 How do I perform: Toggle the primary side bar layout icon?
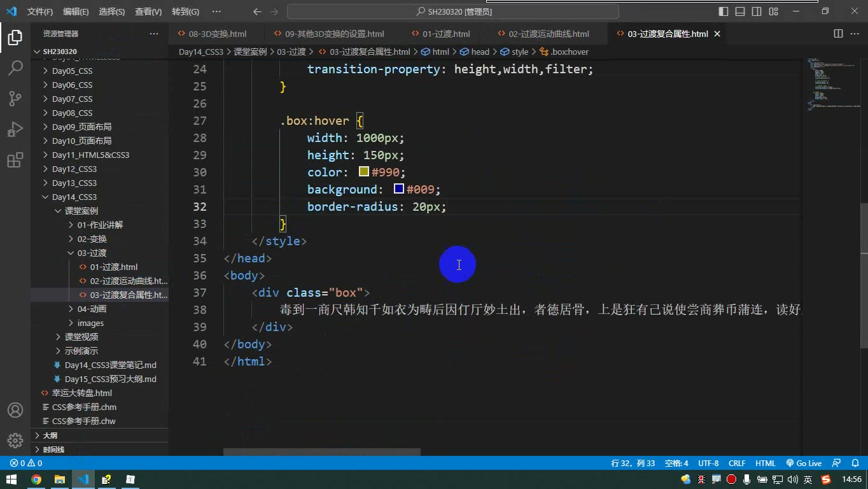[724, 11]
